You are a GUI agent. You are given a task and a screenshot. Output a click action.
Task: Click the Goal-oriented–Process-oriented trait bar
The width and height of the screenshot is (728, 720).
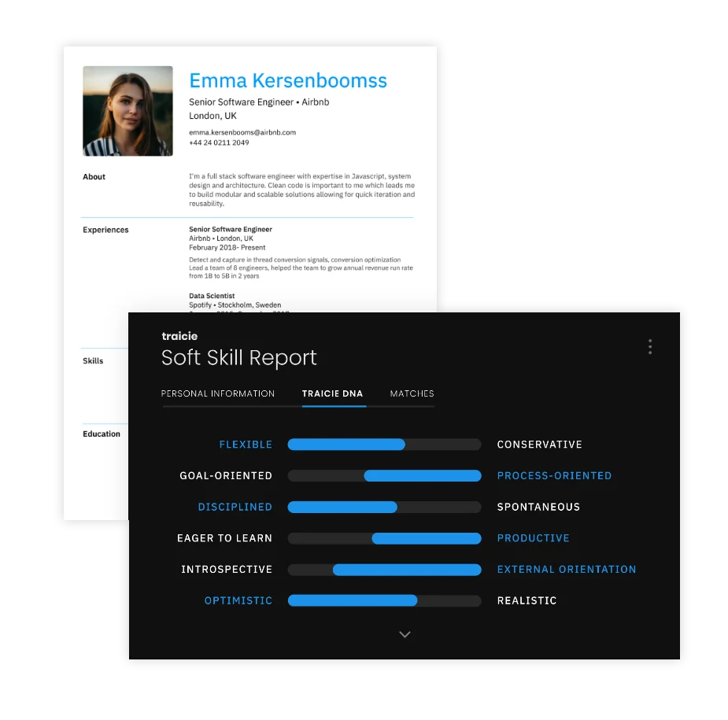click(384, 476)
